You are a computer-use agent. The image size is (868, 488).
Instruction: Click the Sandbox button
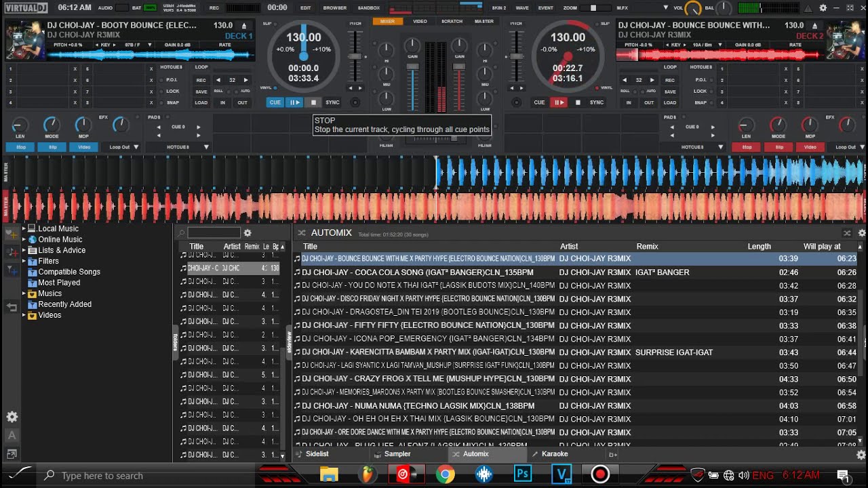point(369,8)
